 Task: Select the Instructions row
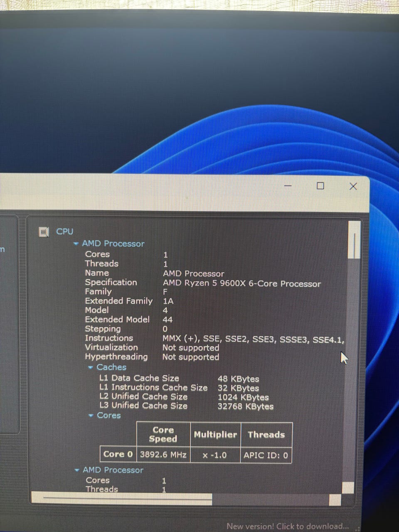pos(214,338)
